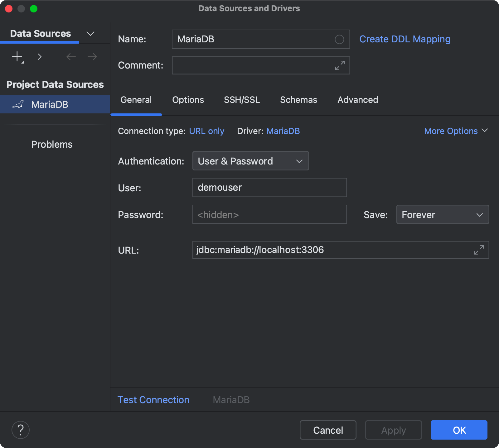Viewport: 499px width, 448px height.
Task: Change the password Save duration from Forever
Action: pyautogui.click(x=442, y=214)
